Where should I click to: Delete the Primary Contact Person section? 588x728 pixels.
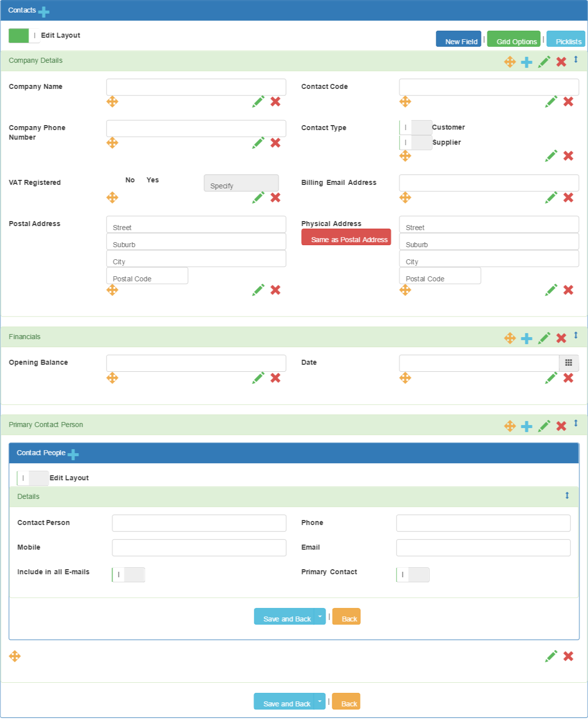coord(561,426)
